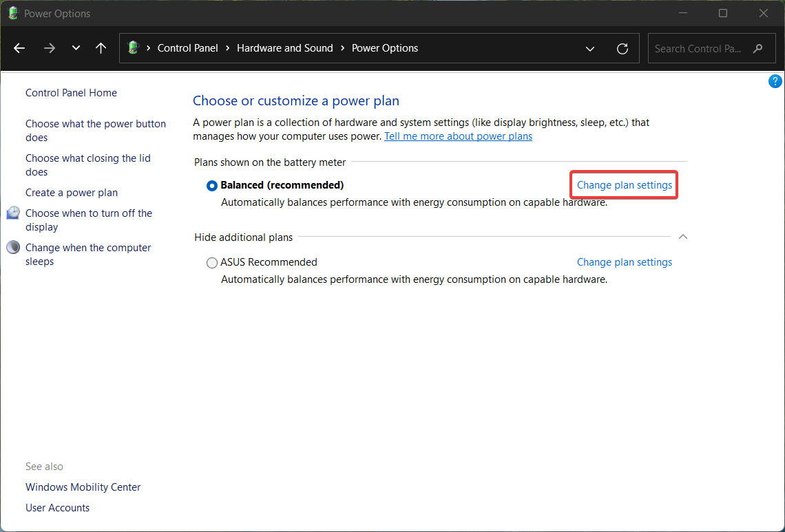Open Change plan settings for Balanced
Image resolution: width=785 pixels, height=532 pixels.
(x=624, y=185)
